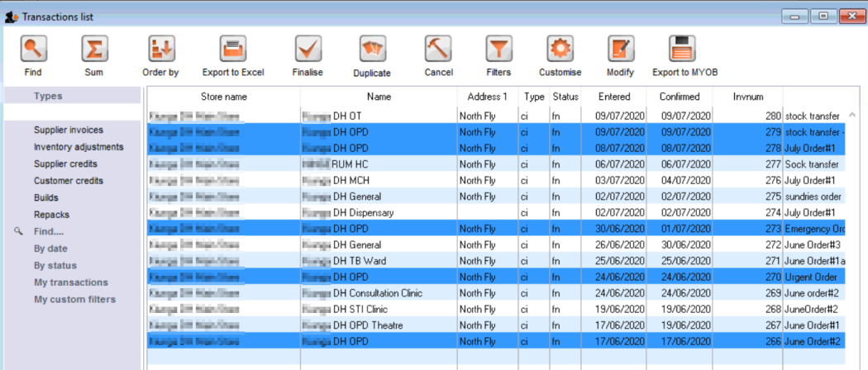This screenshot has height=370, width=868.
Task: Expand the By date filter
Action: coord(52,249)
